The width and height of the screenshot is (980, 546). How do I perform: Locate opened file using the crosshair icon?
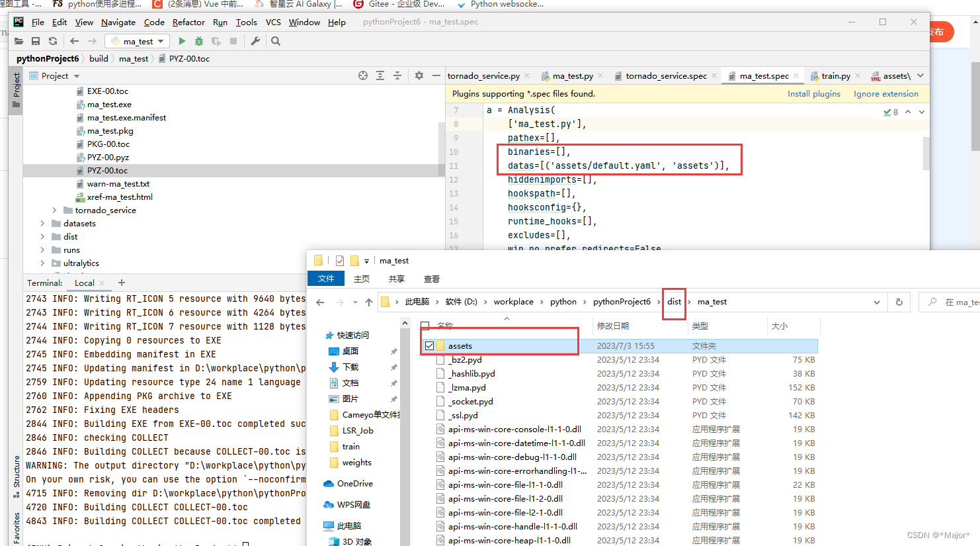(x=362, y=75)
